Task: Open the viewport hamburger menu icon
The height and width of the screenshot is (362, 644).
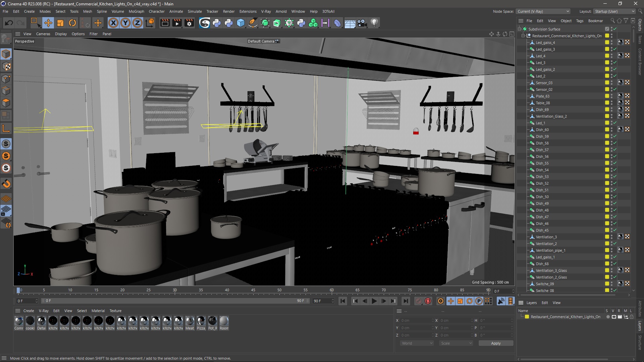Action: pyautogui.click(x=18, y=34)
